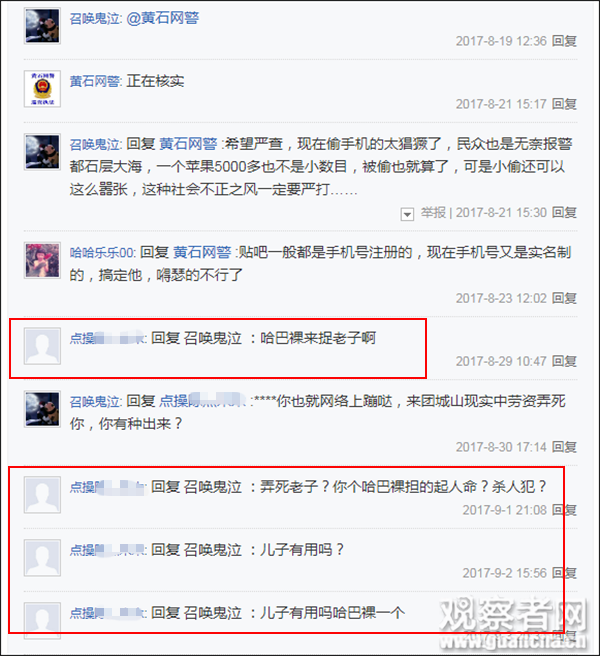
Task: Click 回复 next to 2017-8-23 12:02
Action: tap(564, 298)
